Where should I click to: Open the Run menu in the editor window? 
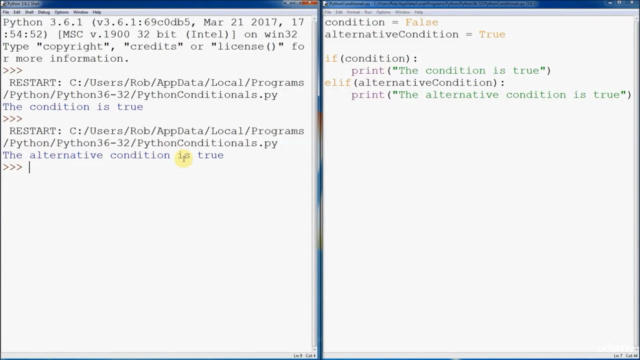click(x=368, y=12)
